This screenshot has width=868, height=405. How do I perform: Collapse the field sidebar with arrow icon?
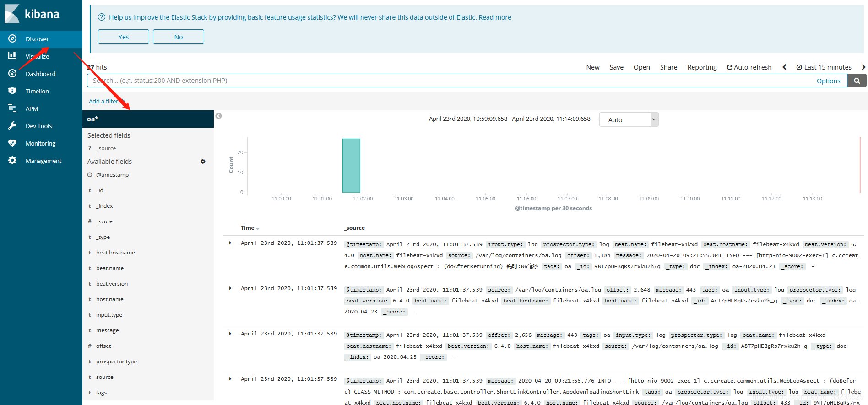(219, 116)
